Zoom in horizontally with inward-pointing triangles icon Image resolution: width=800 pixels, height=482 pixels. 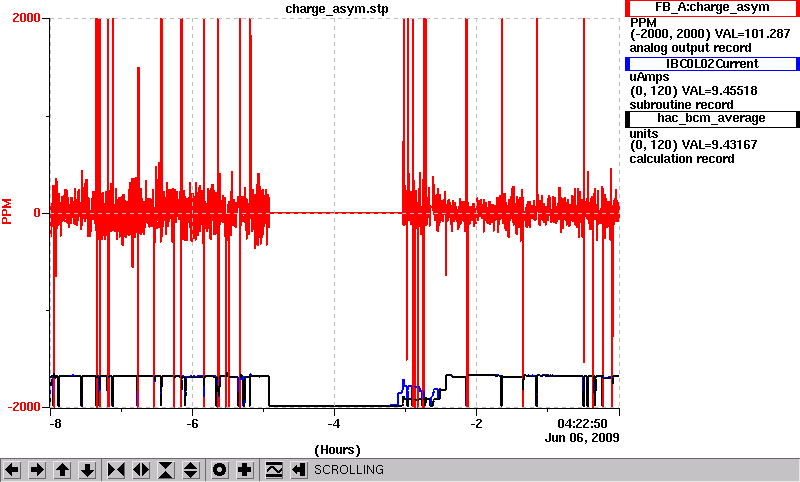tap(116, 470)
